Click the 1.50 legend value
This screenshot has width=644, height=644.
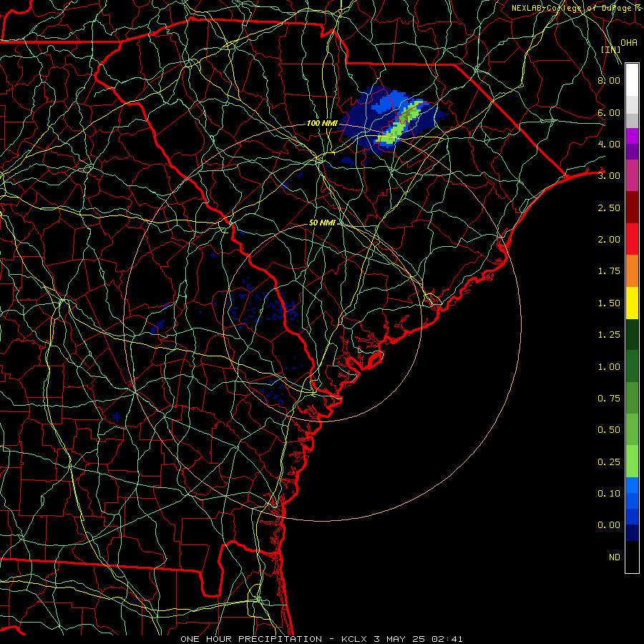[x=609, y=303]
